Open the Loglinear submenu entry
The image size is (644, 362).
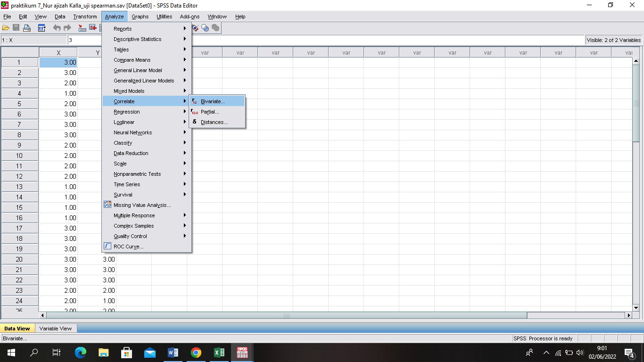pos(147,122)
